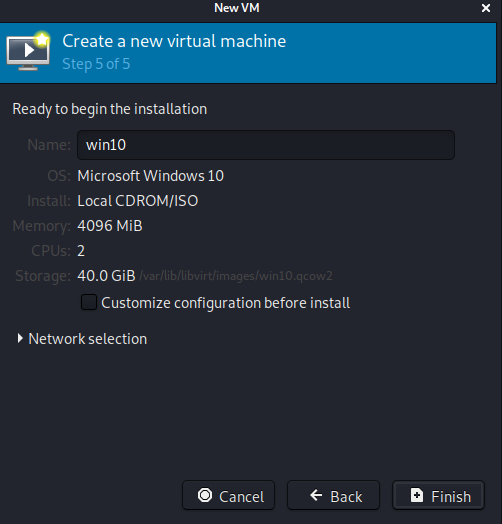
Task: Click the new virtual machine monitor icon
Action: click(x=28, y=51)
